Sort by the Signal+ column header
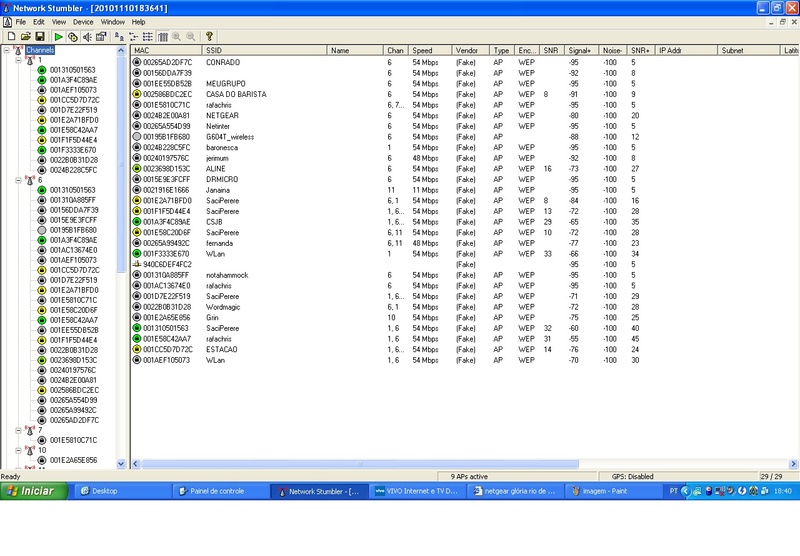The width and height of the screenshot is (800, 556). 581,50
